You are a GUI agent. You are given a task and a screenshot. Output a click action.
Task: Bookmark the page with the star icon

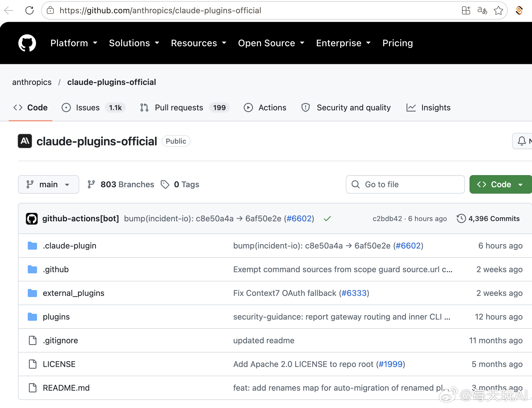(x=498, y=10)
